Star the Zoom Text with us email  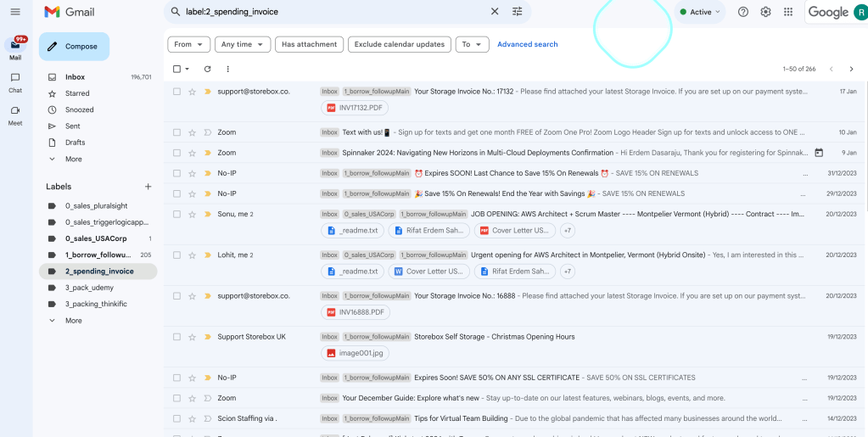click(x=192, y=132)
